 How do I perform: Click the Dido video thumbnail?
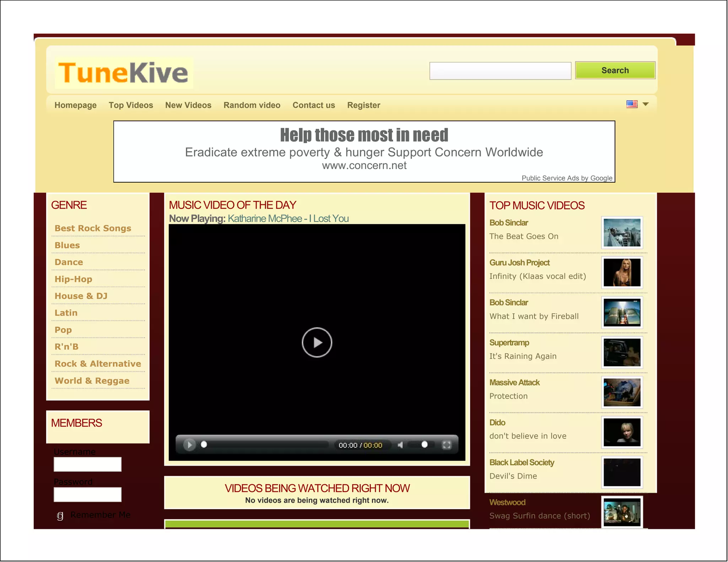tap(622, 432)
